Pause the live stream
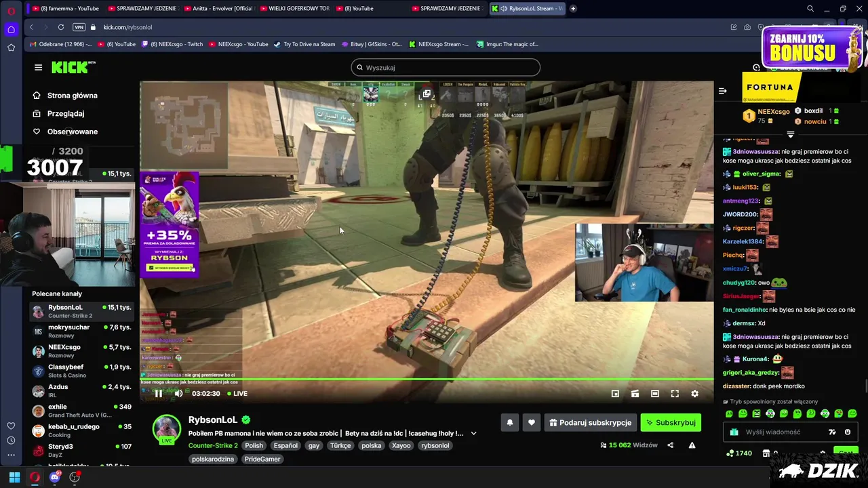This screenshot has width=868, height=488. [x=158, y=393]
